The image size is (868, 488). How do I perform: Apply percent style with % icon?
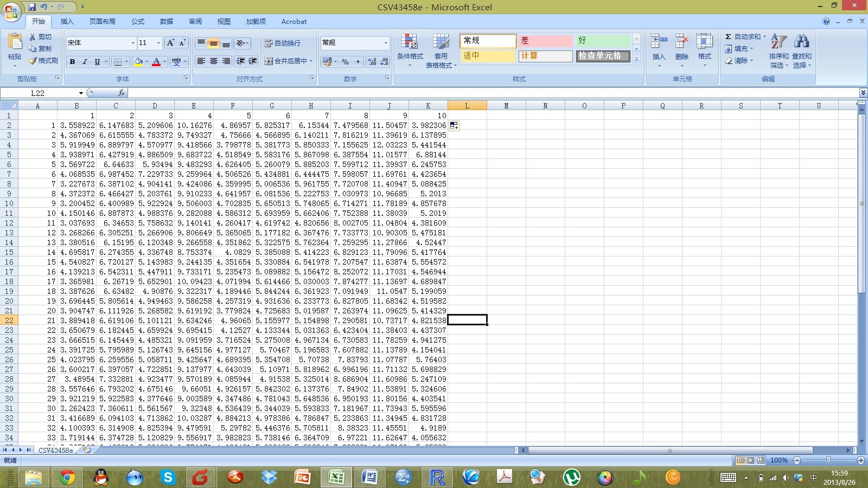(345, 62)
